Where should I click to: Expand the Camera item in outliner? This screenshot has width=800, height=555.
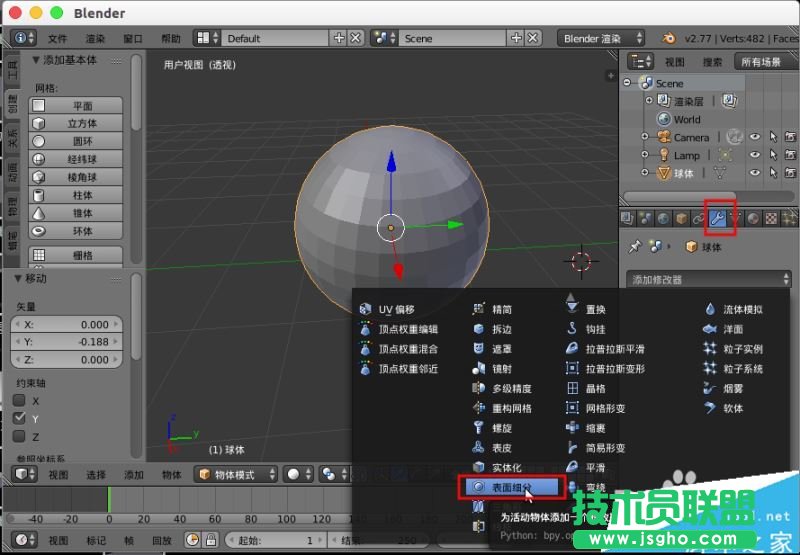(645, 137)
